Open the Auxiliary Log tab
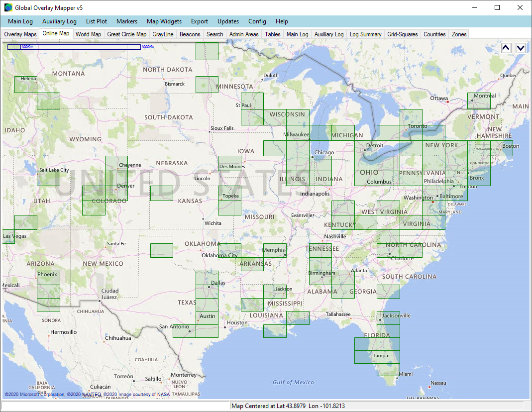The height and width of the screenshot is (412, 532). point(329,34)
